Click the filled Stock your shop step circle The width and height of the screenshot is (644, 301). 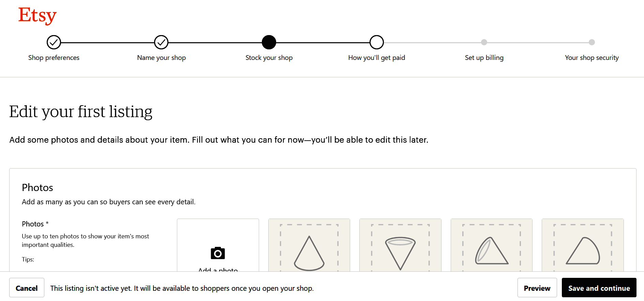(x=269, y=42)
